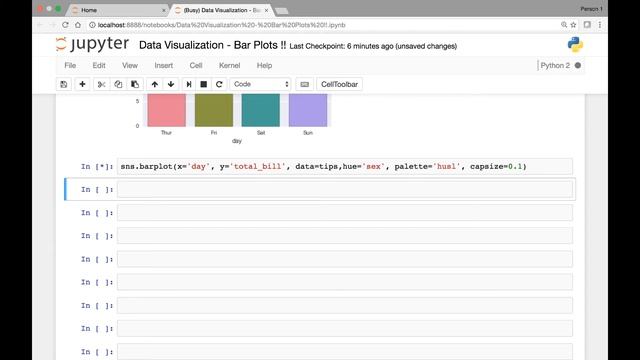Viewport: 640px width, 360px height.
Task: Bookmark this page with the star icon
Action: (x=573, y=25)
